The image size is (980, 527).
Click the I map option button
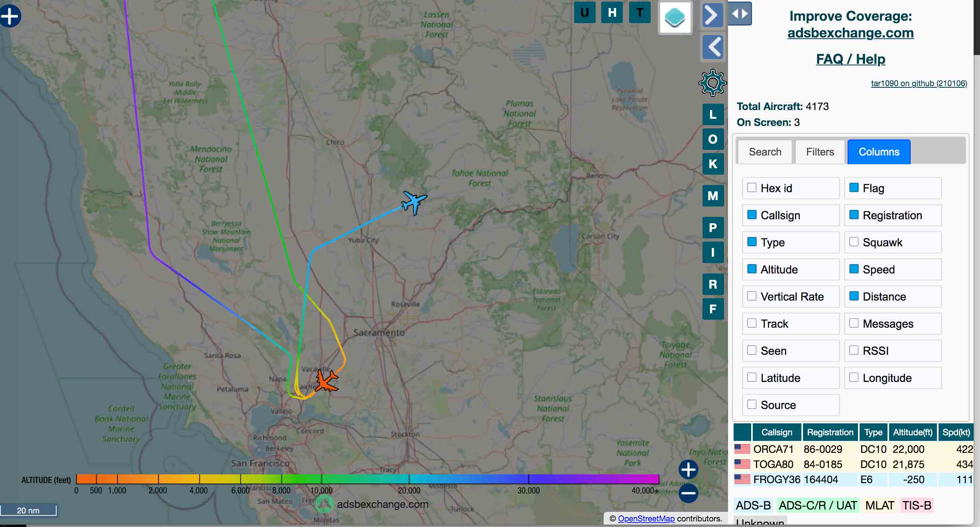713,252
